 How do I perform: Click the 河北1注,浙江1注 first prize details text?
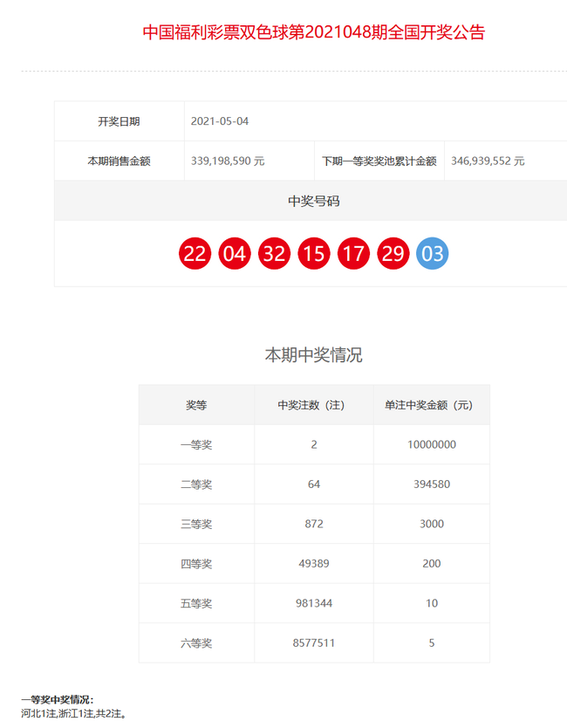(74, 713)
